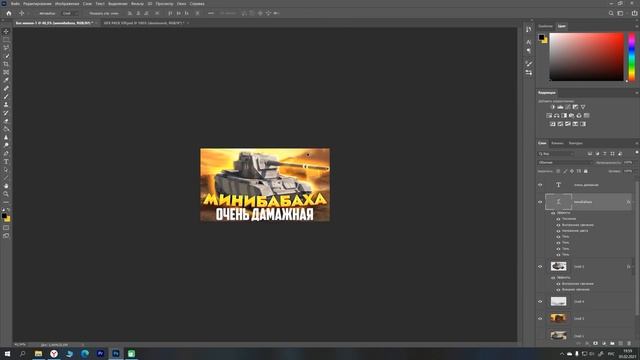Toggle Внешнее свечение effect visibility

click(558, 289)
